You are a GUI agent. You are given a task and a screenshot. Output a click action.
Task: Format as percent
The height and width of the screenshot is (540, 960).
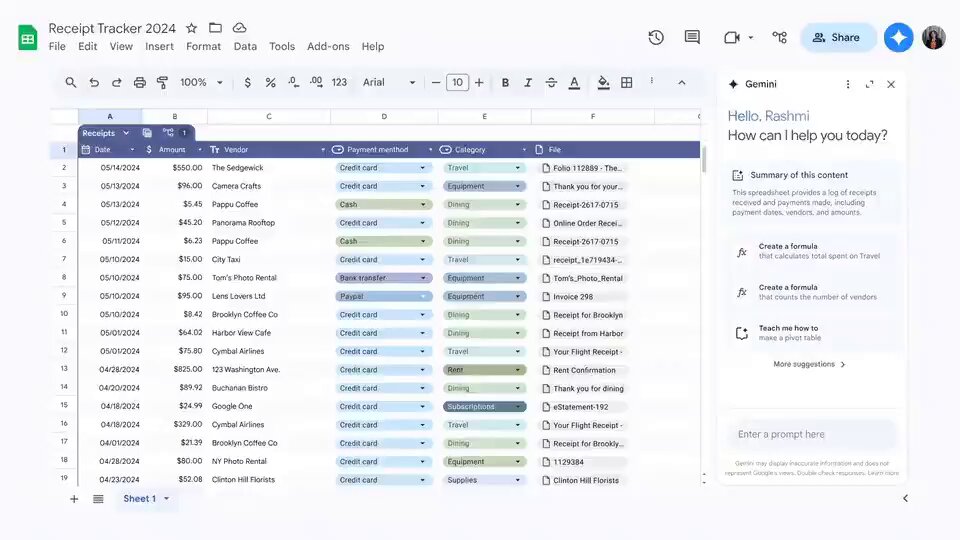click(x=270, y=83)
